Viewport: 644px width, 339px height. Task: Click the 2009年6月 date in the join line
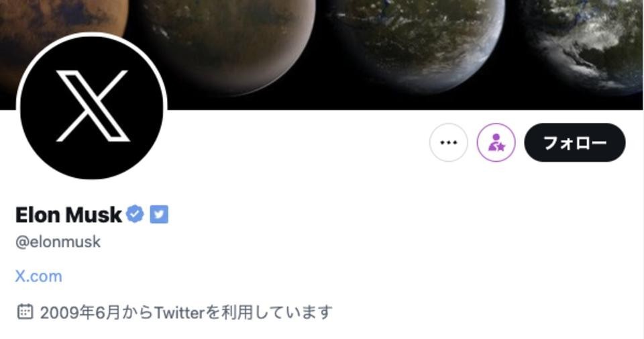80,312
